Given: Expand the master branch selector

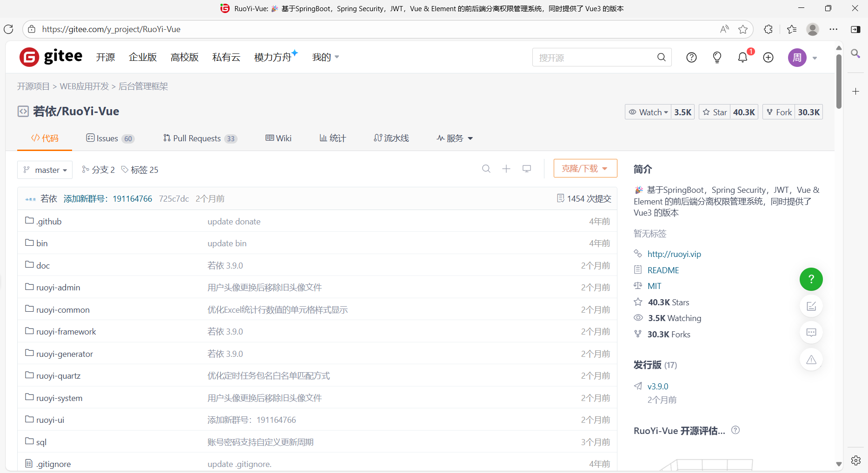Looking at the screenshot, I should [x=45, y=170].
